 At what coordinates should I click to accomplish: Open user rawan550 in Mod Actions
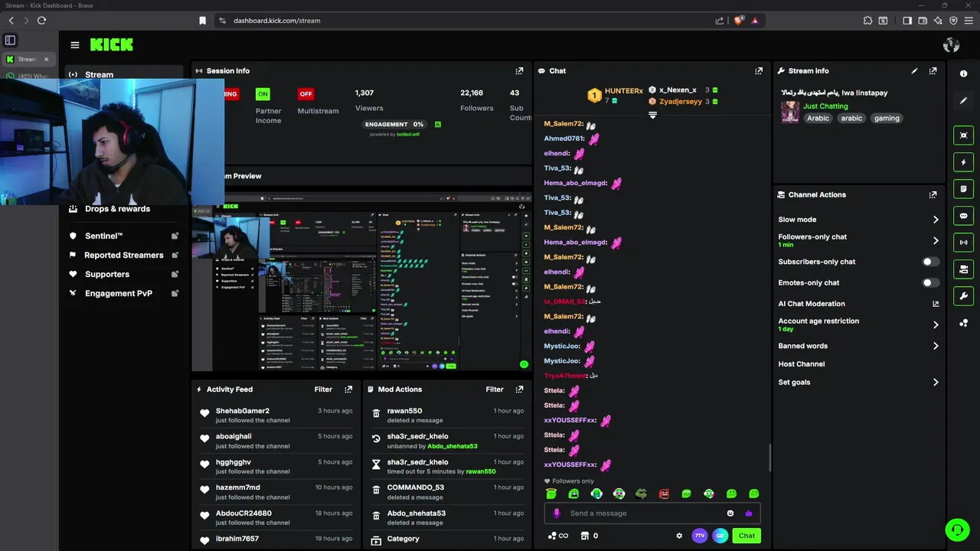coord(404,411)
